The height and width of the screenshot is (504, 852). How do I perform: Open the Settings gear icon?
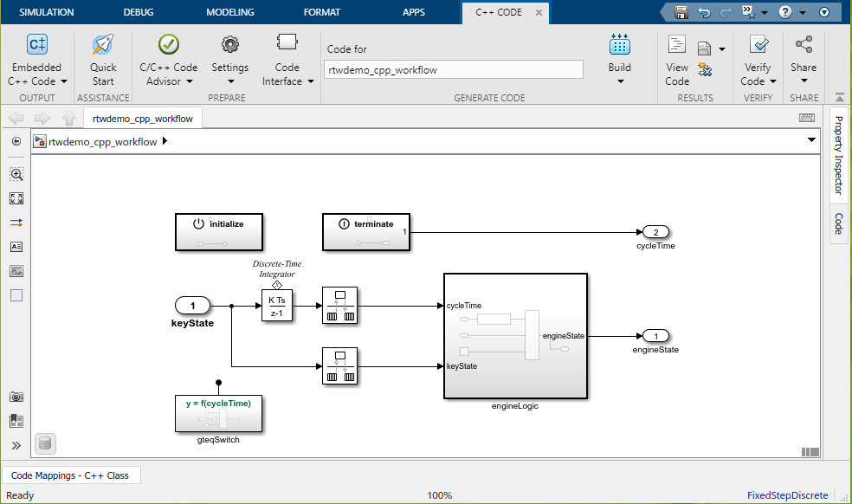(229, 44)
